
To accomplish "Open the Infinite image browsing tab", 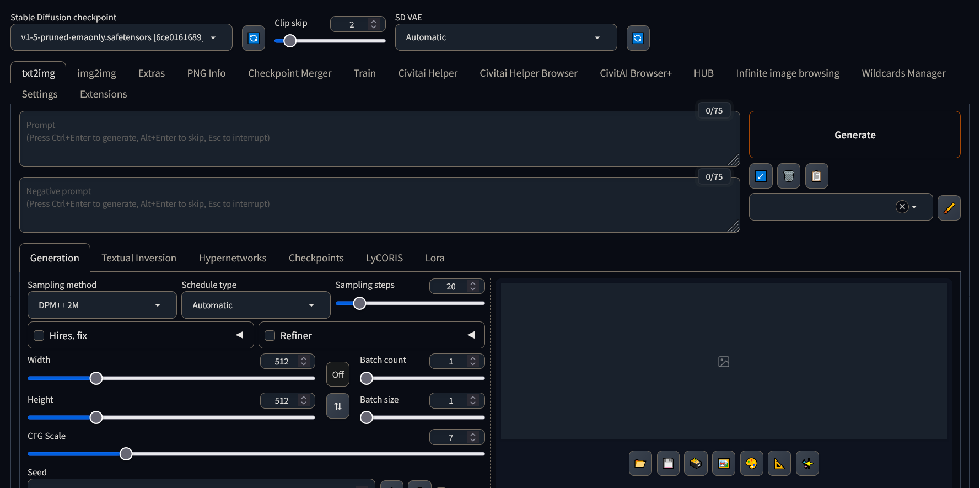I will (788, 73).
